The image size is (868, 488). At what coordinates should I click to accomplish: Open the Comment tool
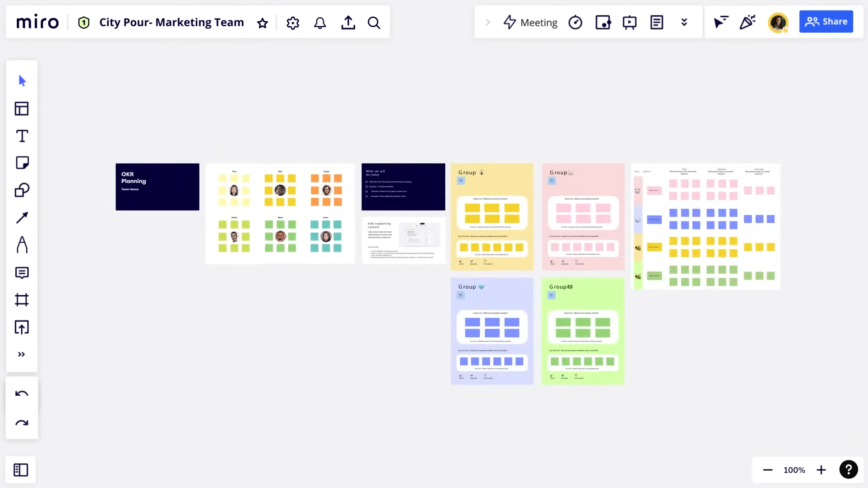(22, 273)
